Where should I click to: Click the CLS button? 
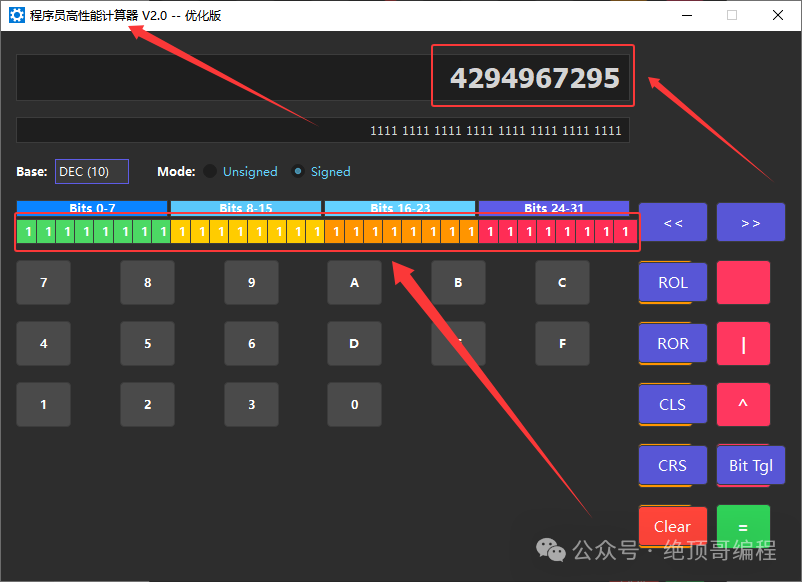pyautogui.click(x=673, y=404)
